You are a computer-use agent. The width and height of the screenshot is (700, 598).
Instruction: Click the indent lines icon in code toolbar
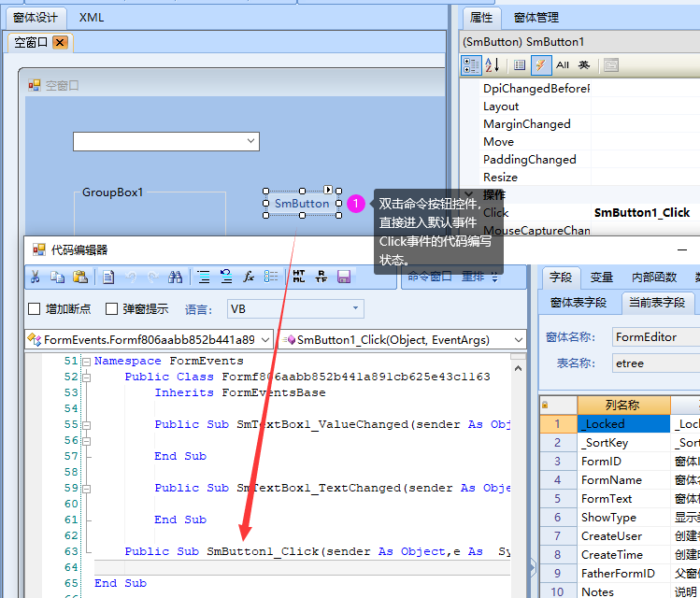[x=204, y=278]
